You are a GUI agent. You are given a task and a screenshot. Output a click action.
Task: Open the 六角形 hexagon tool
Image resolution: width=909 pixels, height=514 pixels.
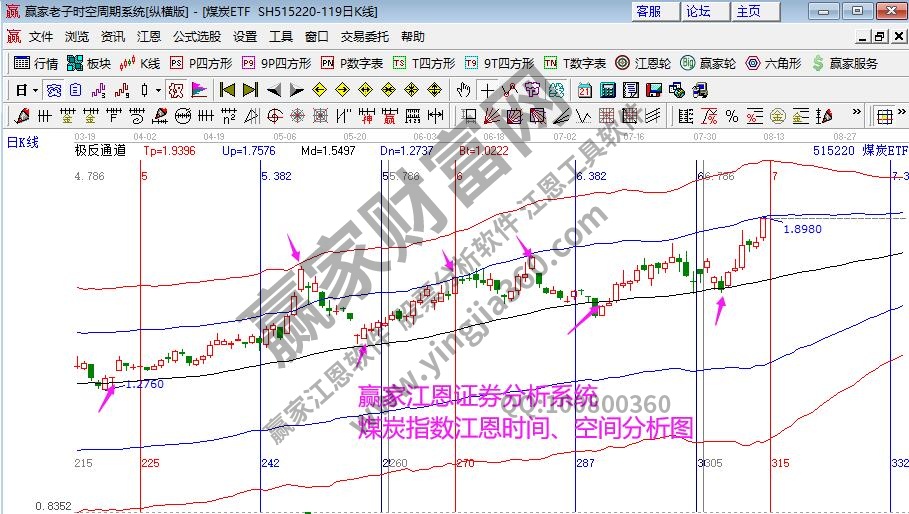tap(773, 63)
